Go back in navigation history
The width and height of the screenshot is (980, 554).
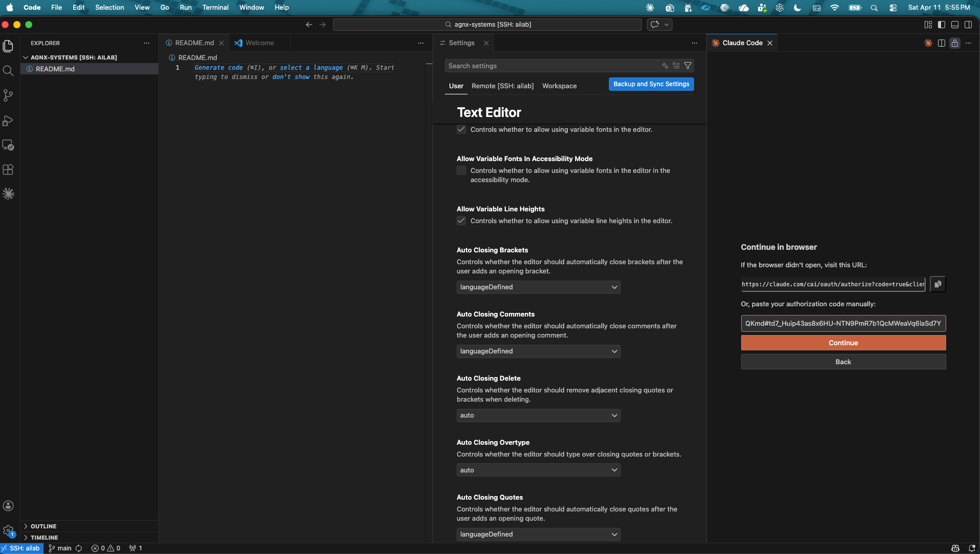pyautogui.click(x=309, y=25)
